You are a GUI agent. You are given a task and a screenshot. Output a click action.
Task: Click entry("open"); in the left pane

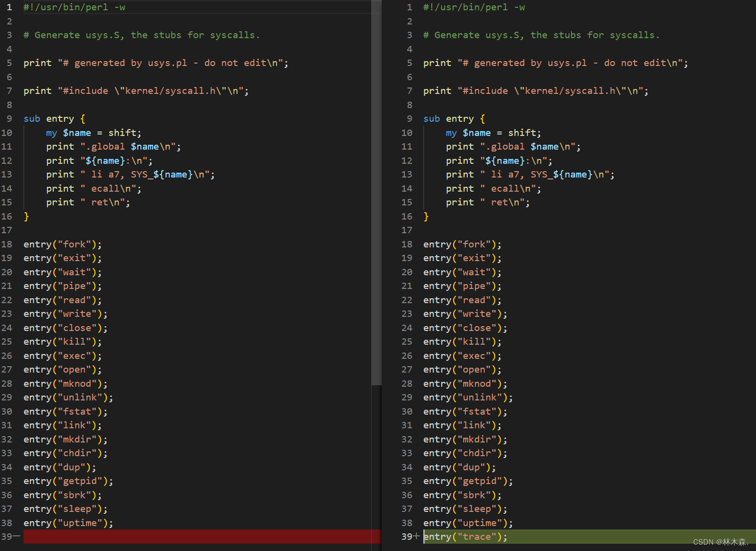pos(63,370)
